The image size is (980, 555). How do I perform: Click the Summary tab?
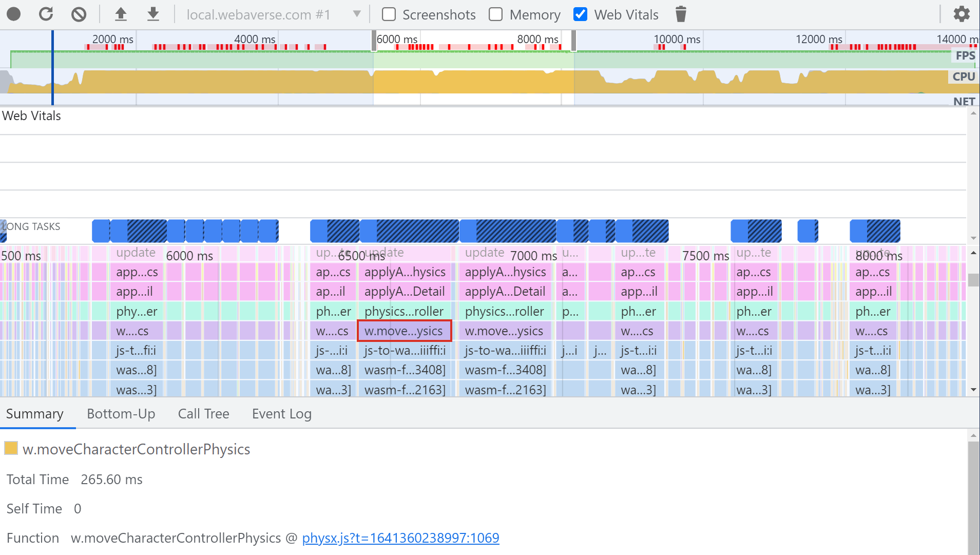click(x=34, y=414)
